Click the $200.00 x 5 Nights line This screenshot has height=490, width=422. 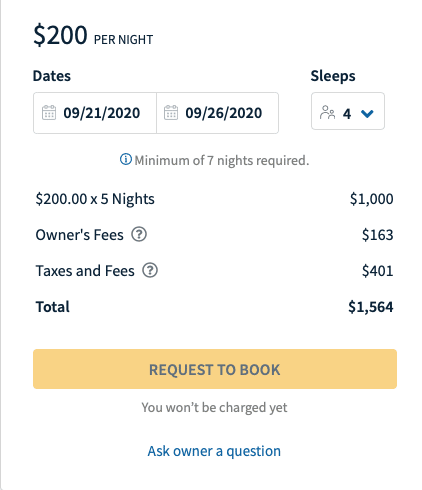click(95, 199)
